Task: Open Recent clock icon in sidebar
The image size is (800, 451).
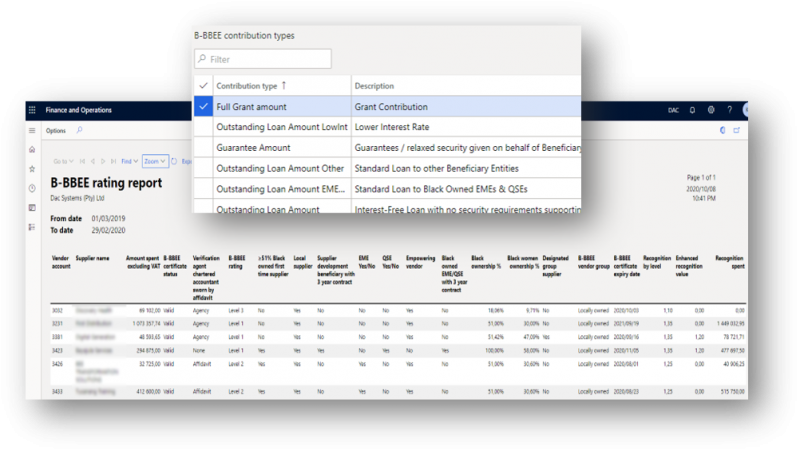Action: (33, 186)
